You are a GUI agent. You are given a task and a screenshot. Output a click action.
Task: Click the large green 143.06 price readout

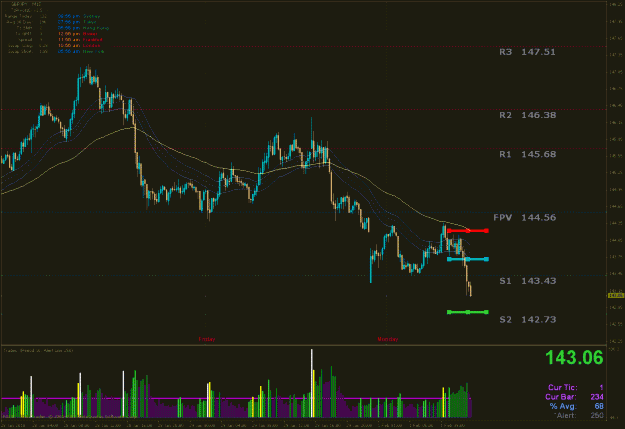pos(574,358)
